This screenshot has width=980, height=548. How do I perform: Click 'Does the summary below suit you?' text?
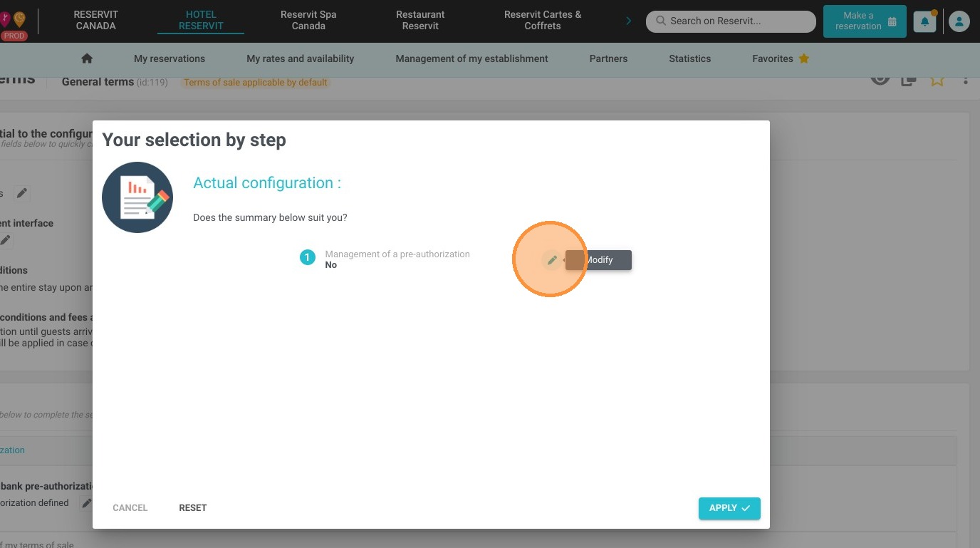pos(270,217)
